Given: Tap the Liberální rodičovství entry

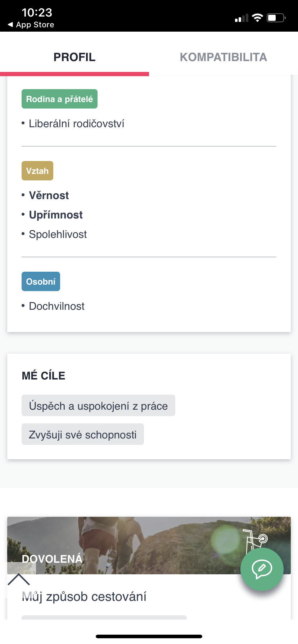Looking at the screenshot, I should tap(76, 124).
